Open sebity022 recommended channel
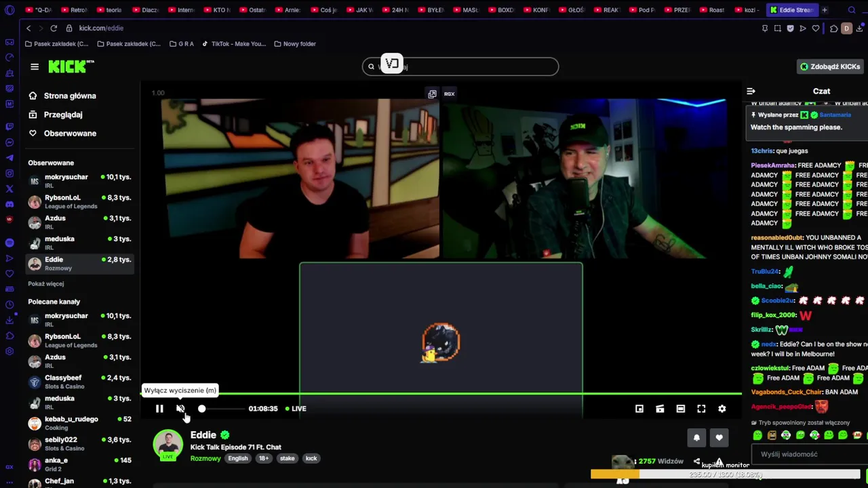The width and height of the screenshot is (868, 488). pyautogui.click(x=80, y=444)
